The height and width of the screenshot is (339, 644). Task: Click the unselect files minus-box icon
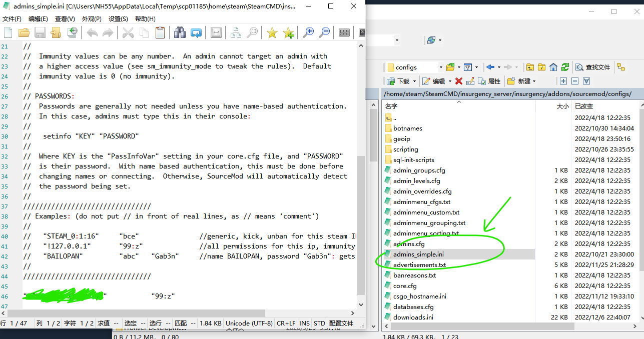(575, 81)
